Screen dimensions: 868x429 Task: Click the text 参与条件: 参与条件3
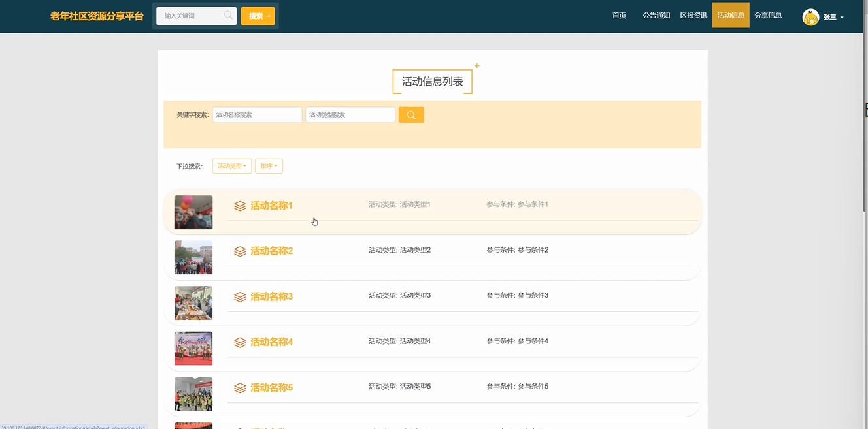[517, 295]
